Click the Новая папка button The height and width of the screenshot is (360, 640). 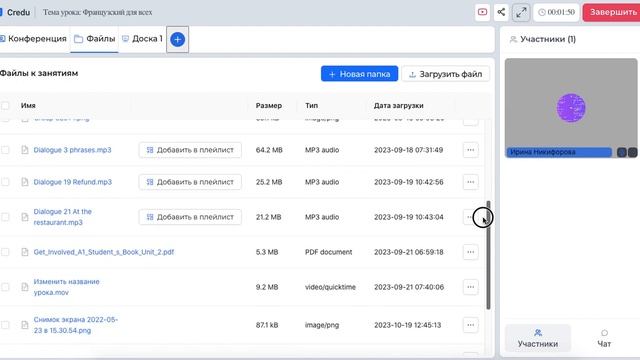(359, 74)
